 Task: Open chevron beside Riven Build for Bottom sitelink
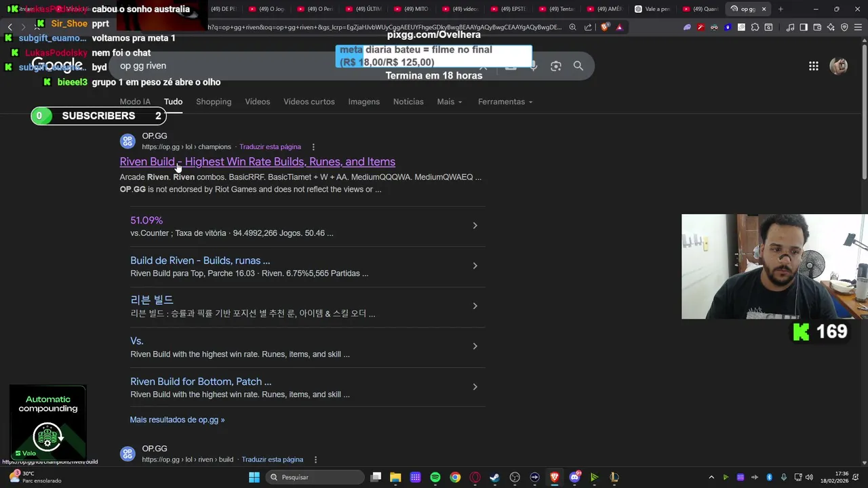[475, 387]
